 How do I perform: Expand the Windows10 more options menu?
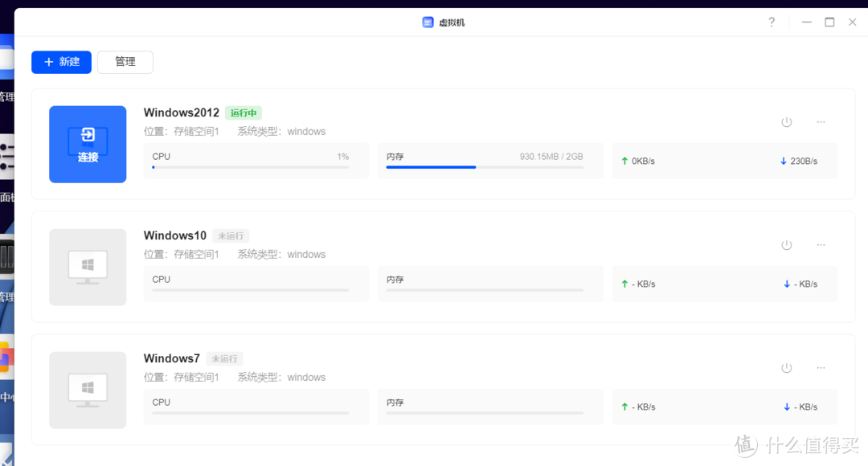821,245
